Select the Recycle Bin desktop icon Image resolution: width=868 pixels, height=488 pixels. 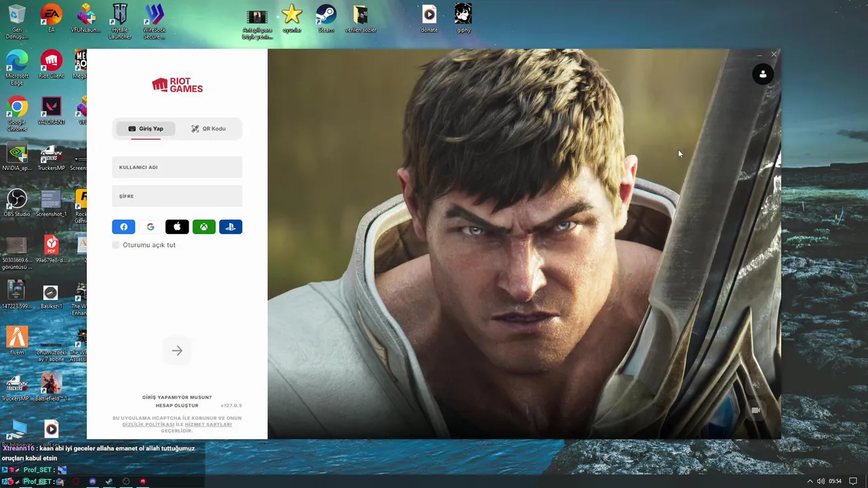(x=17, y=22)
